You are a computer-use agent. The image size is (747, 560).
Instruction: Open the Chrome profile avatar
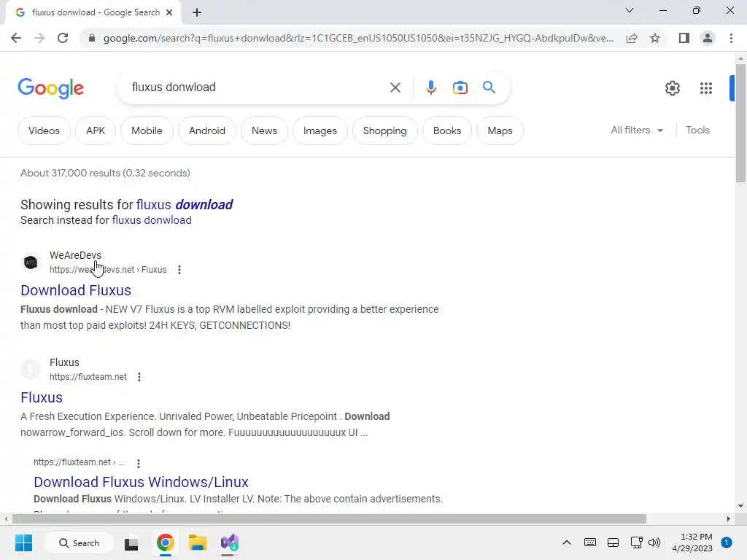pyautogui.click(x=708, y=38)
